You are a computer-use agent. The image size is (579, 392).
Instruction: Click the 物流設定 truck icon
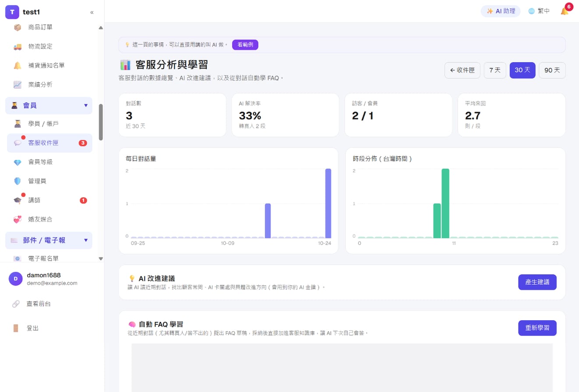18,46
